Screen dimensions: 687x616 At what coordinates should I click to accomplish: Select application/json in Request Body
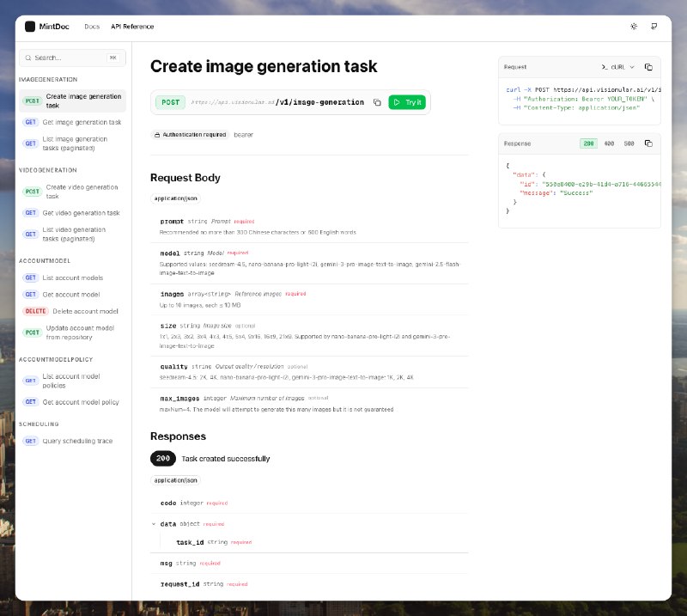175,198
